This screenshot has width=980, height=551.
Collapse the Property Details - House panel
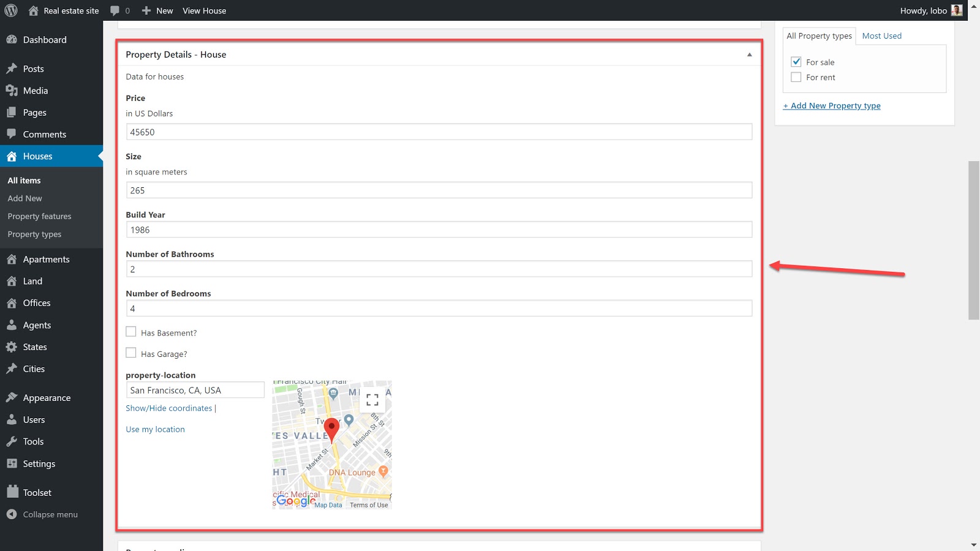coord(749,54)
